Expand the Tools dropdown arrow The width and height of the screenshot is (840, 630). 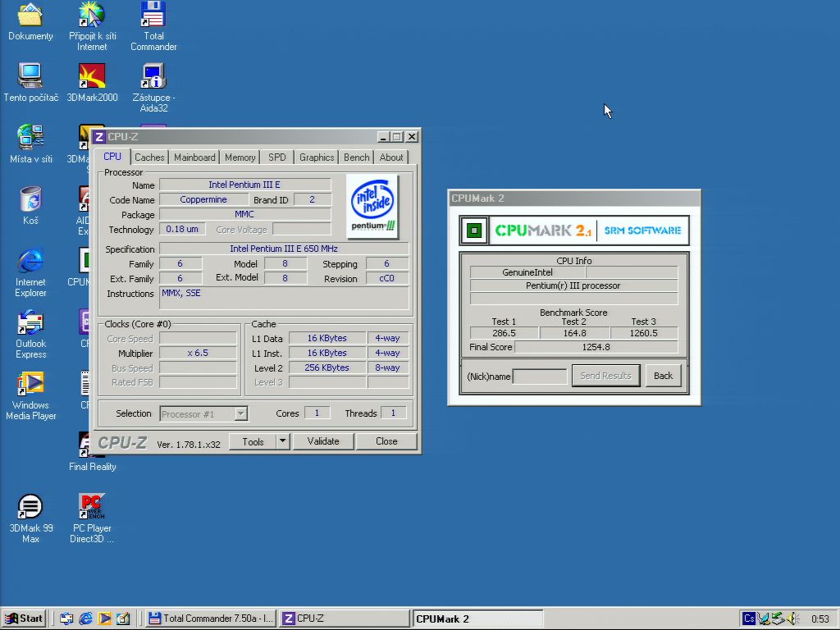[x=283, y=441]
